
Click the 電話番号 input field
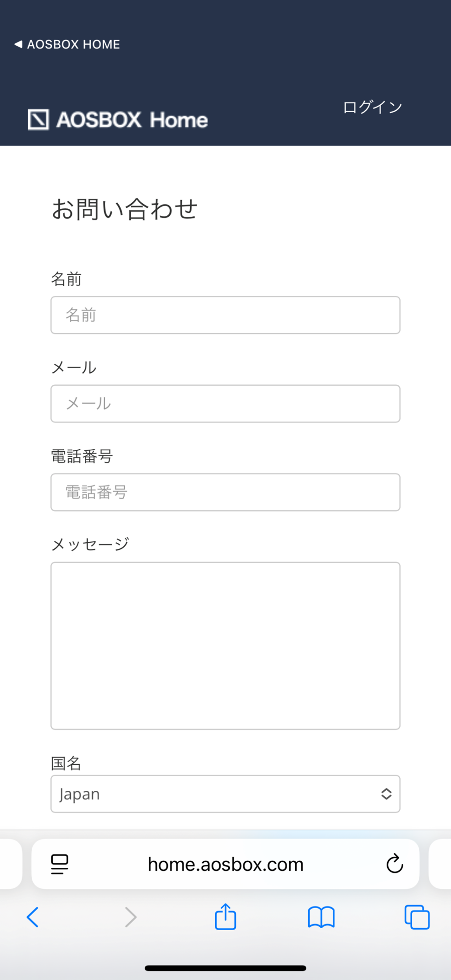[x=225, y=492]
